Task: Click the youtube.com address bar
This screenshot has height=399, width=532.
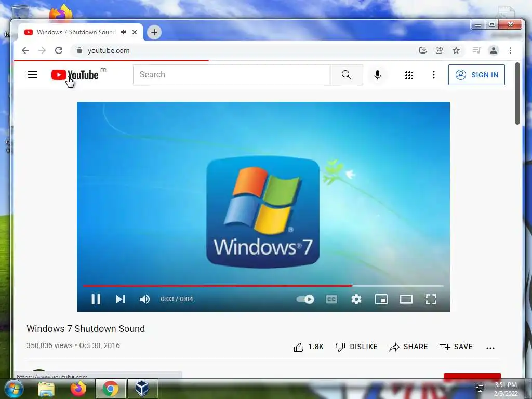Action: point(244,50)
